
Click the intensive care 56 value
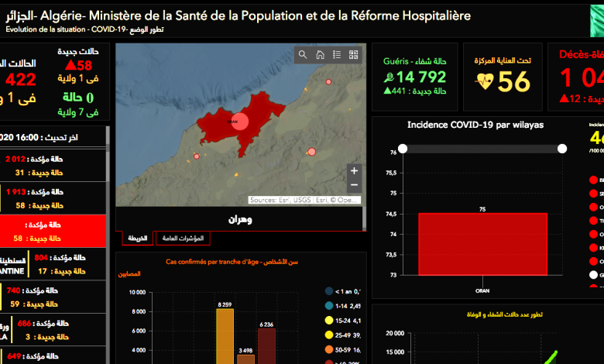point(514,81)
